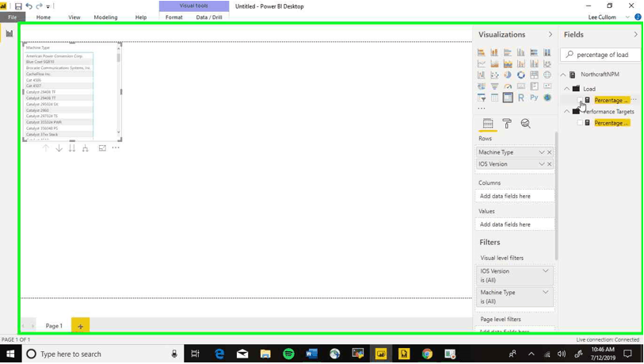Select the R script visual
This screenshot has height=364, width=644.
[520, 98]
